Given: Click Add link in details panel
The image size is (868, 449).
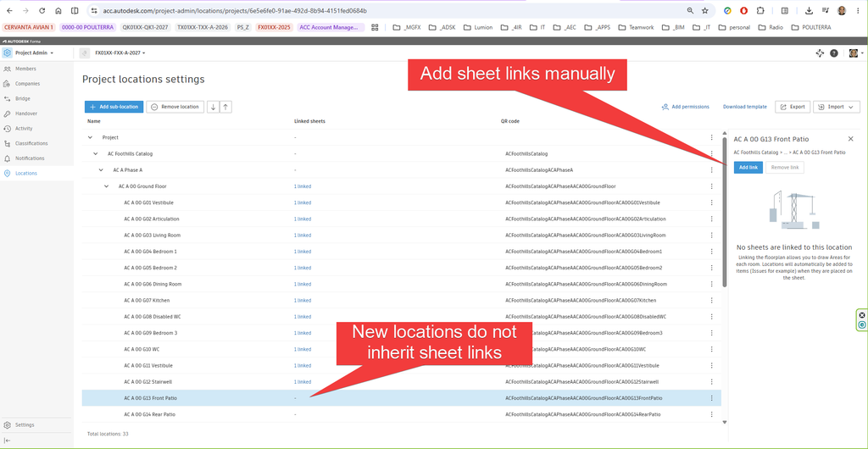Looking at the screenshot, I should [x=748, y=168].
